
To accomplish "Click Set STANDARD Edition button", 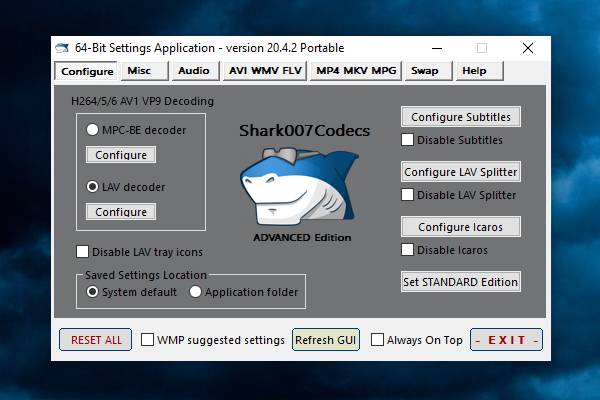I will click(460, 282).
